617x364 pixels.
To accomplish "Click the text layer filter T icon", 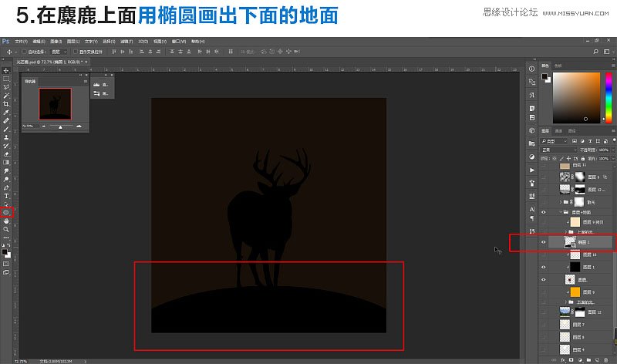I will pyautogui.click(x=590, y=141).
